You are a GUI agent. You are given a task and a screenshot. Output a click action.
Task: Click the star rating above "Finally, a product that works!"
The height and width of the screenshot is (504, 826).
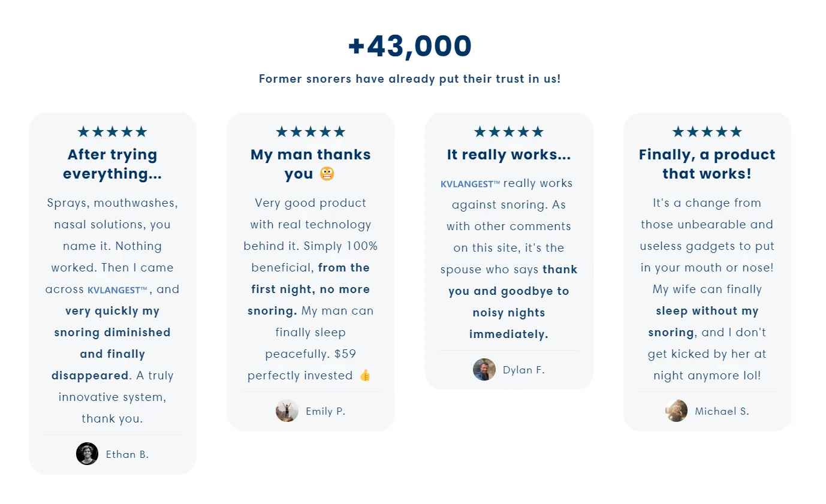pos(707,132)
